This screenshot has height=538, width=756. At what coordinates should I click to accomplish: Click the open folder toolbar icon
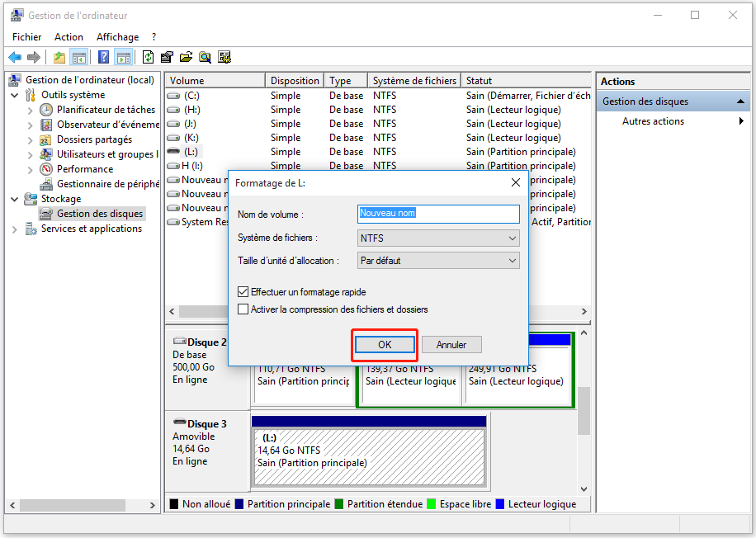[186, 58]
